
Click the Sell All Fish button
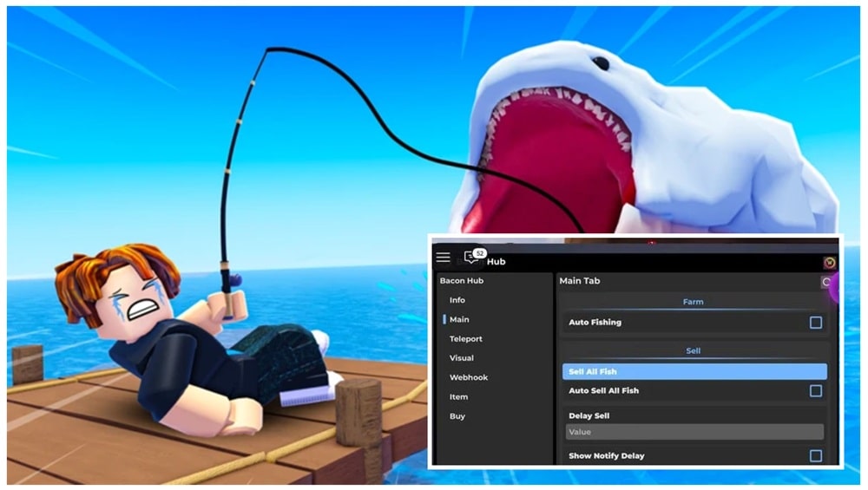(694, 372)
